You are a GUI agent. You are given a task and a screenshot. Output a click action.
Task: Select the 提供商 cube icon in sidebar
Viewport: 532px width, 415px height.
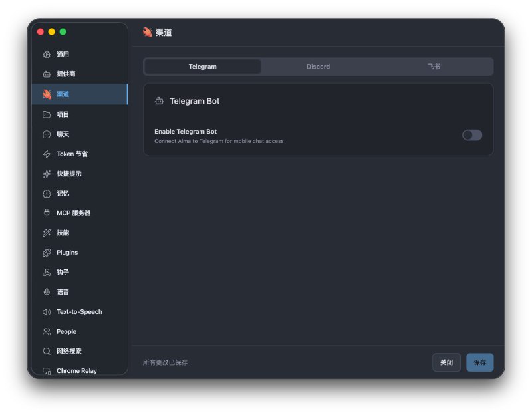coord(47,74)
